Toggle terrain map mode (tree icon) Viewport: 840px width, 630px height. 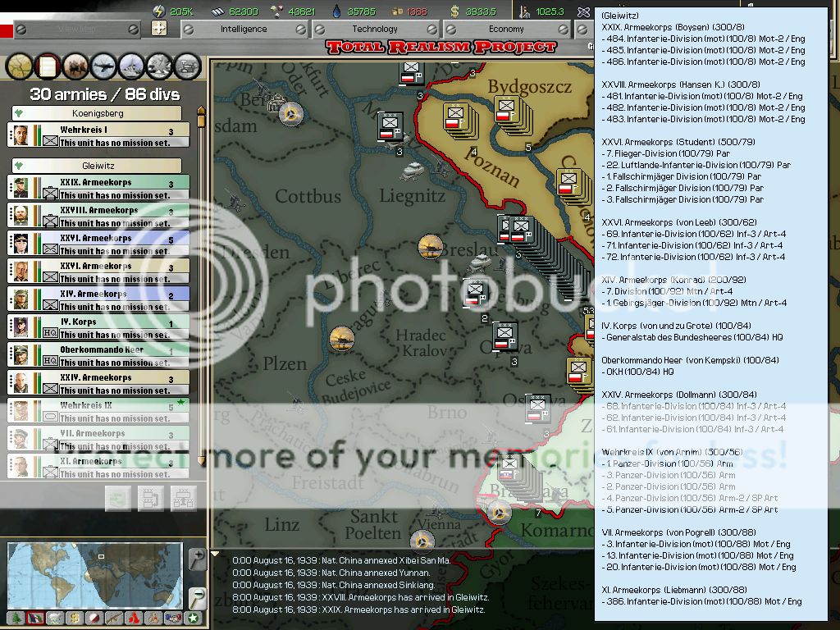coord(16,618)
